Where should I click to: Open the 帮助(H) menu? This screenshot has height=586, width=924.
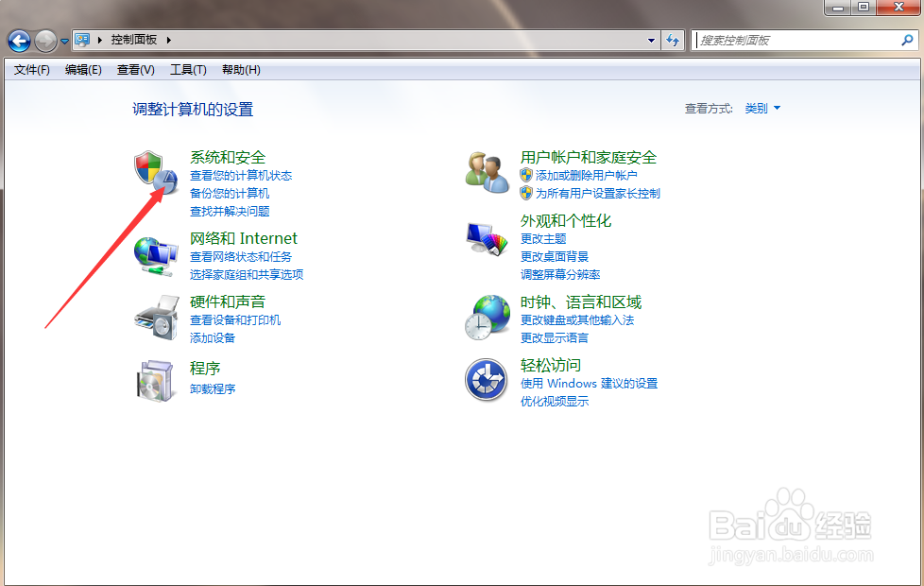[241, 70]
